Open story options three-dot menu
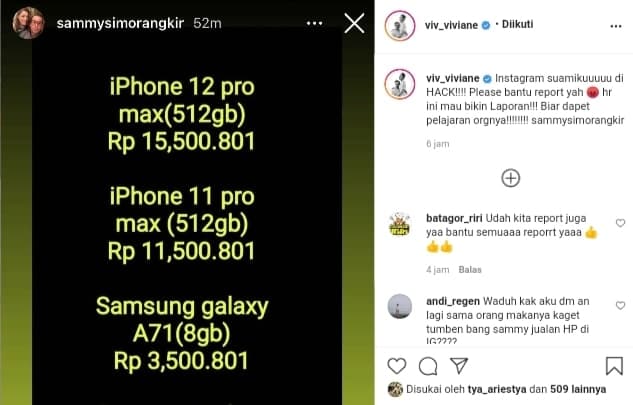 click(x=314, y=23)
